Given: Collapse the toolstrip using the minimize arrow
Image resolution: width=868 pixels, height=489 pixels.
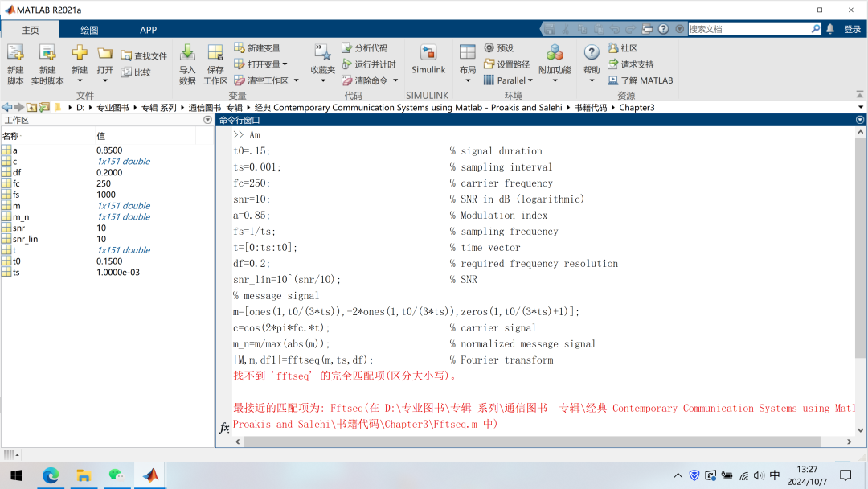Looking at the screenshot, I should [859, 95].
